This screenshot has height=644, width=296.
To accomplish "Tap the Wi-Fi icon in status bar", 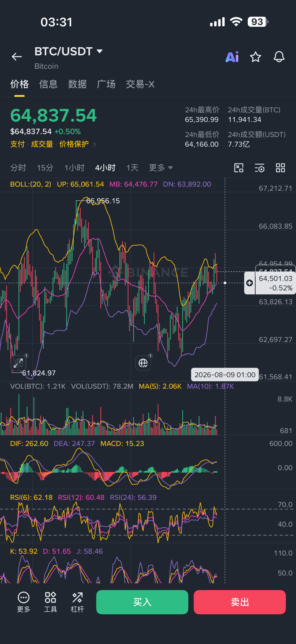I will [236, 22].
